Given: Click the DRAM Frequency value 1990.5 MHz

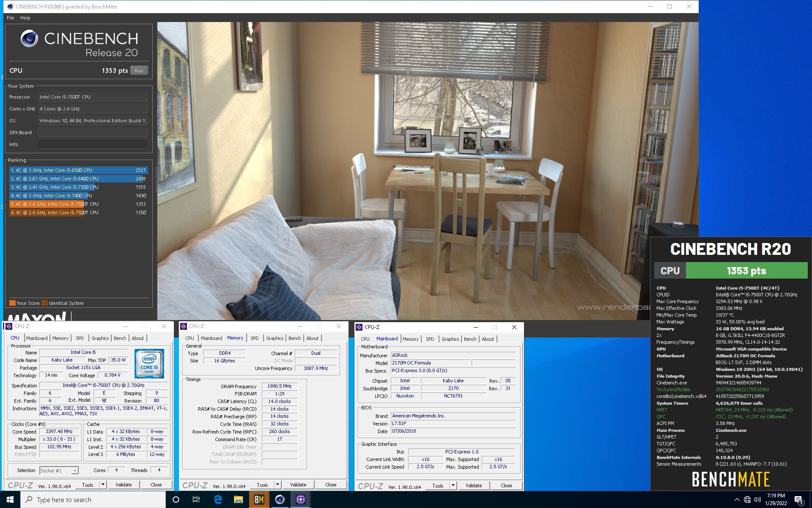Looking at the screenshot, I should (x=280, y=386).
